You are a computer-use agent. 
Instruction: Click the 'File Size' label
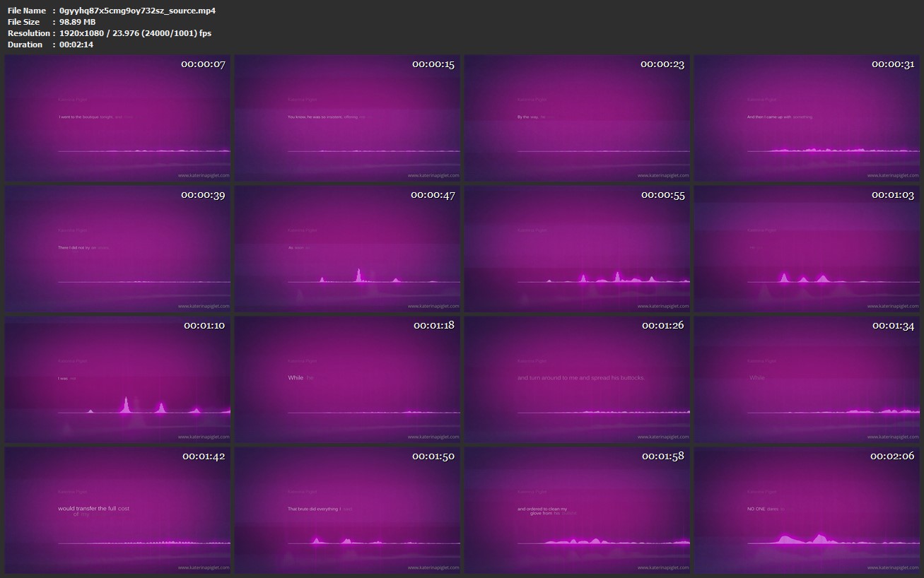tap(25, 22)
